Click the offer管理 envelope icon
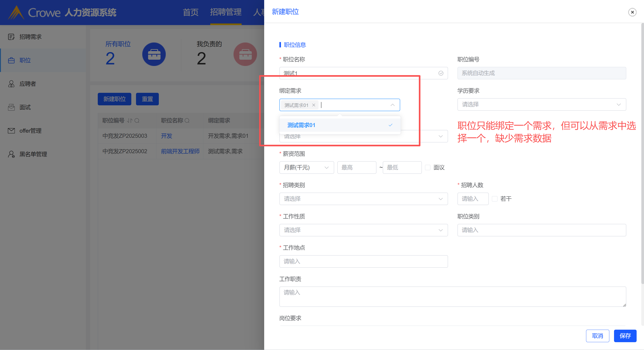This screenshot has height=350, width=644. click(11, 131)
